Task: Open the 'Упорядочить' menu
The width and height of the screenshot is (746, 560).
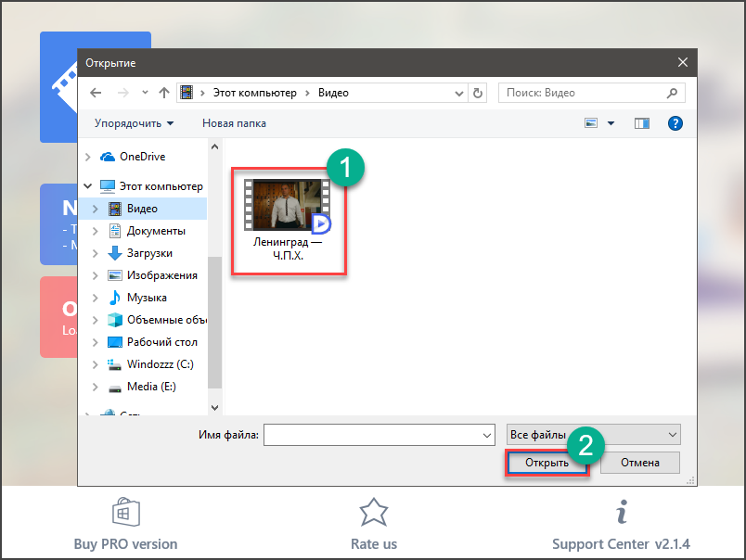Action: [x=134, y=123]
